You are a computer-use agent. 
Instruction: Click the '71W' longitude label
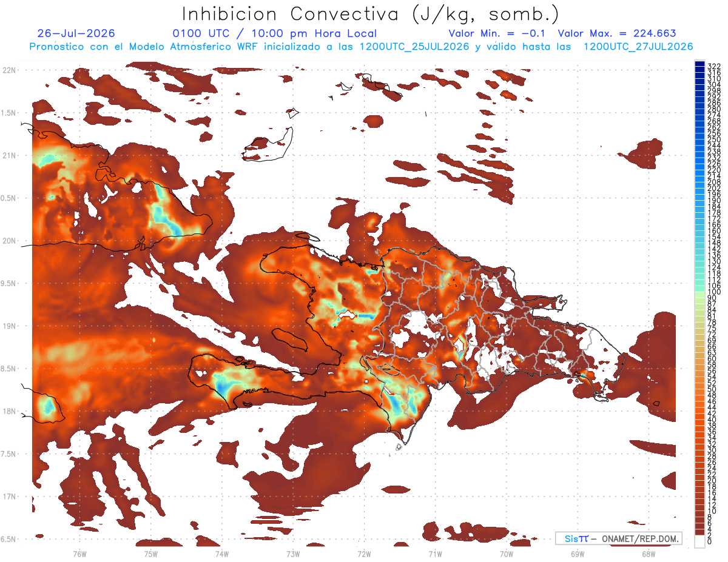pos(435,554)
